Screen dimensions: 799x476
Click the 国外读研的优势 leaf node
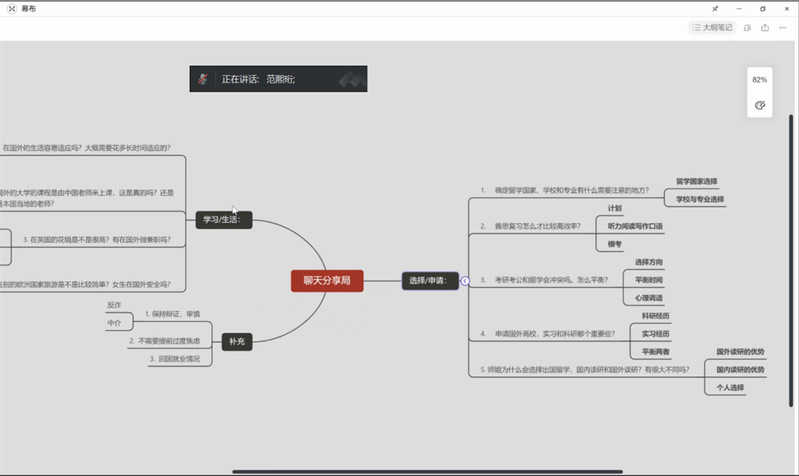[740, 352]
